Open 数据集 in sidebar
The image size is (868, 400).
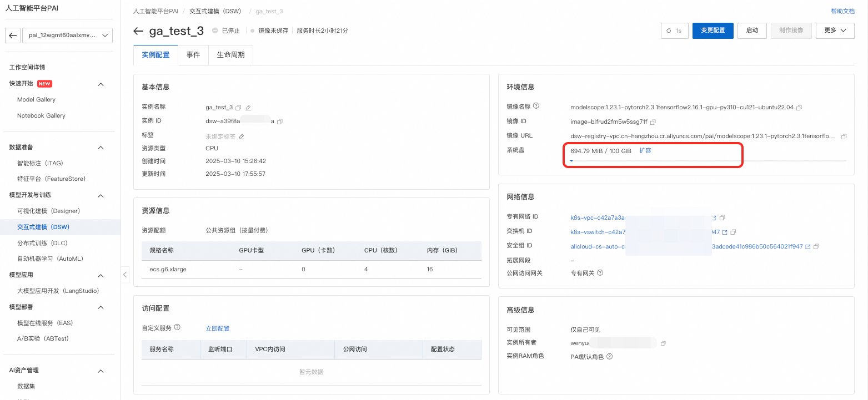(27, 386)
